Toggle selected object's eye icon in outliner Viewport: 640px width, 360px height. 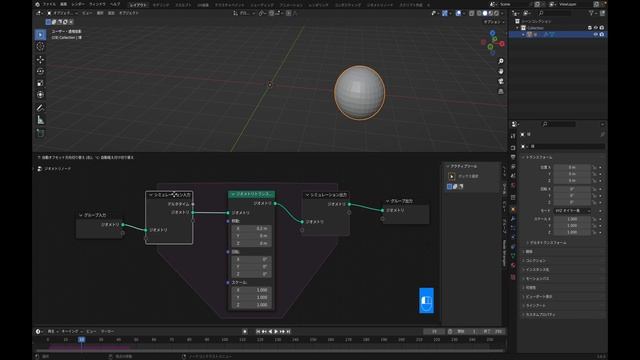click(x=596, y=35)
